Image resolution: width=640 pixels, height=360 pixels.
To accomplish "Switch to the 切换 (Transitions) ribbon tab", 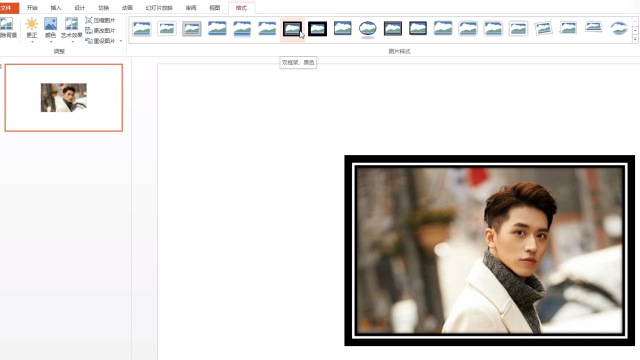I will [103, 8].
